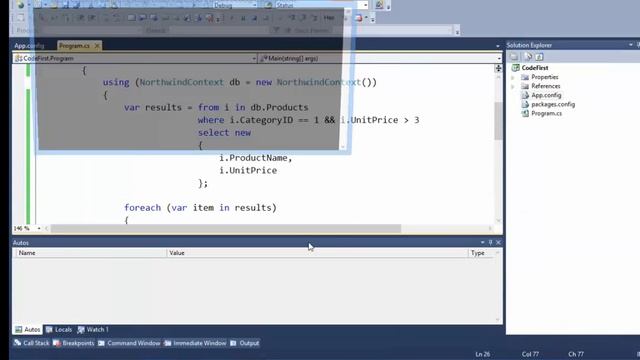Image resolution: width=640 pixels, height=360 pixels.
Task: Click the editor scroll-down arrow
Action: pyautogui.click(x=498, y=220)
